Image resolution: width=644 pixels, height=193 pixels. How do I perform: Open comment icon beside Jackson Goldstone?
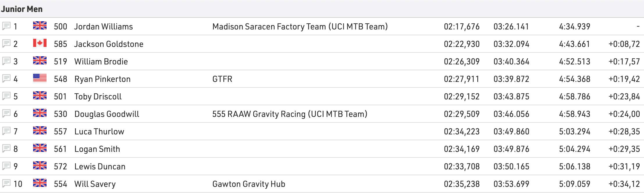pyautogui.click(x=6, y=44)
